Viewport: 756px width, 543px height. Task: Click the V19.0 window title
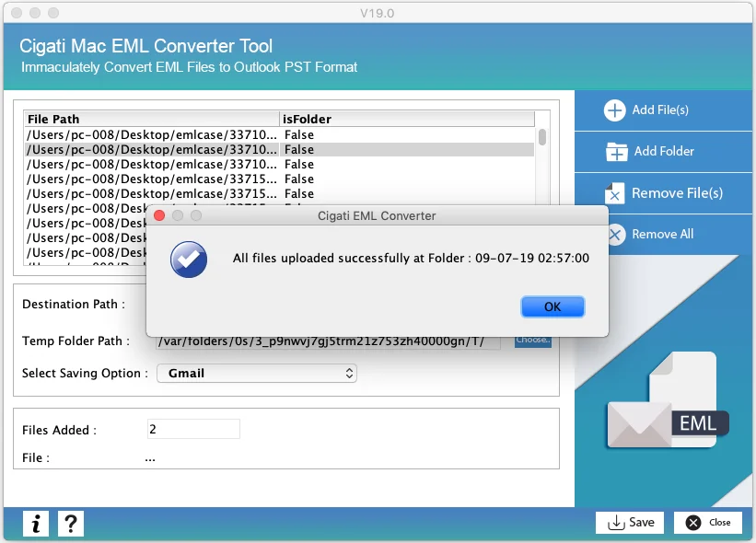point(377,13)
